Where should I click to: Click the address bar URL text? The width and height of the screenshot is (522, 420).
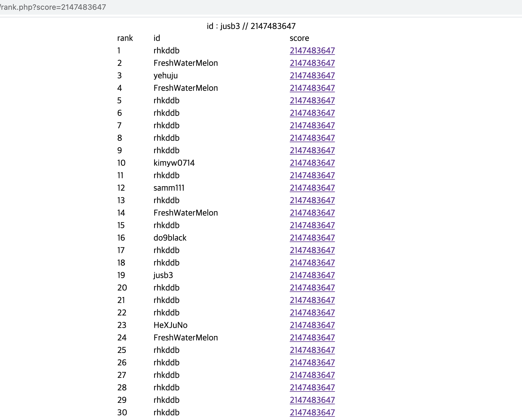(53, 7)
